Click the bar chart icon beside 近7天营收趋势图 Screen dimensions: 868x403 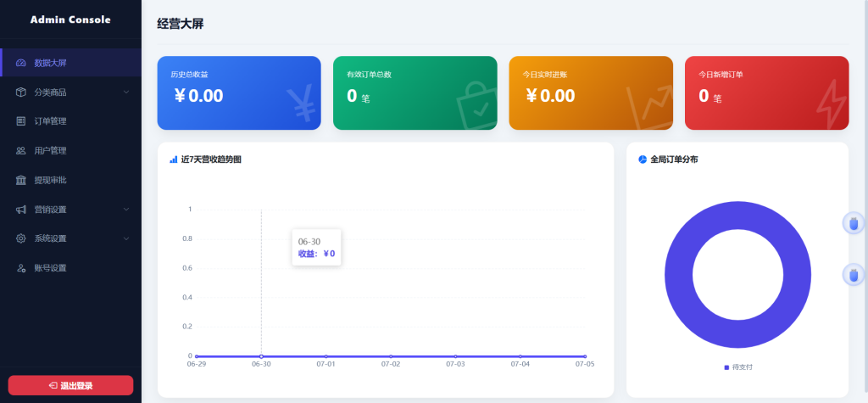[x=173, y=160]
